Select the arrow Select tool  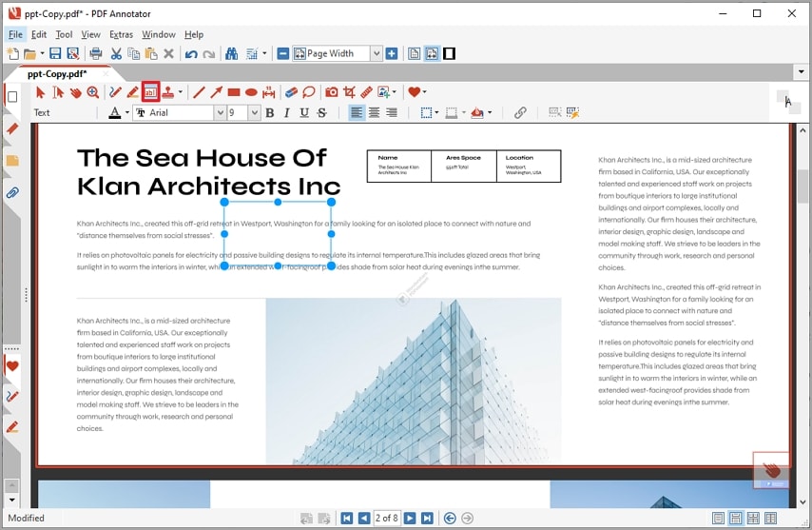[x=40, y=92]
